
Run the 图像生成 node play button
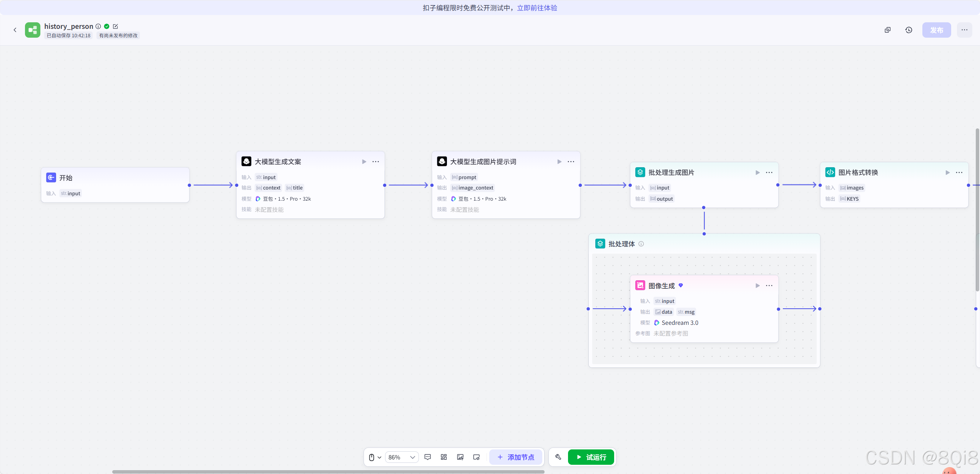coord(757,286)
